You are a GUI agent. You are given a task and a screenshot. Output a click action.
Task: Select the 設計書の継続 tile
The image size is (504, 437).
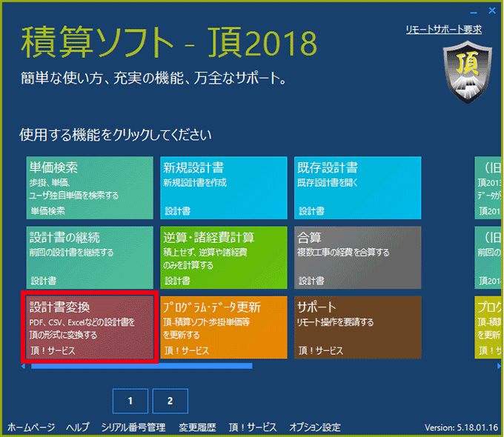pos(90,257)
